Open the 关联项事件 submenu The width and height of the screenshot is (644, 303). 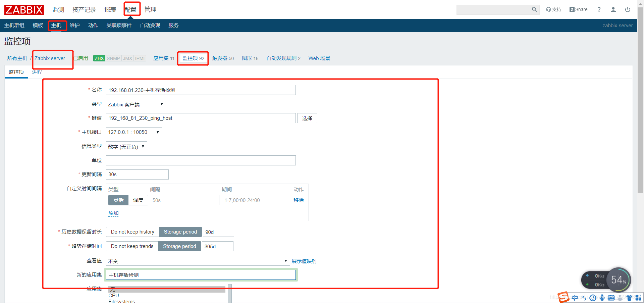click(119, 26)
